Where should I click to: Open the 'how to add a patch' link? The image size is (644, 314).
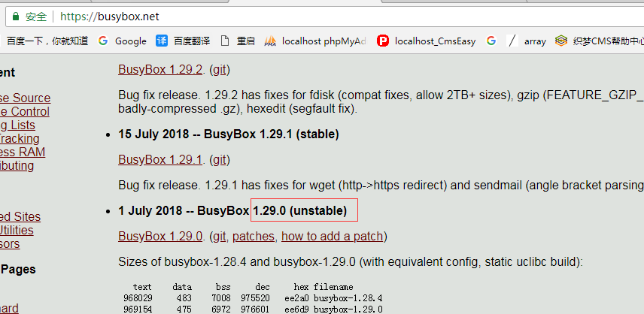coord(332,237)
